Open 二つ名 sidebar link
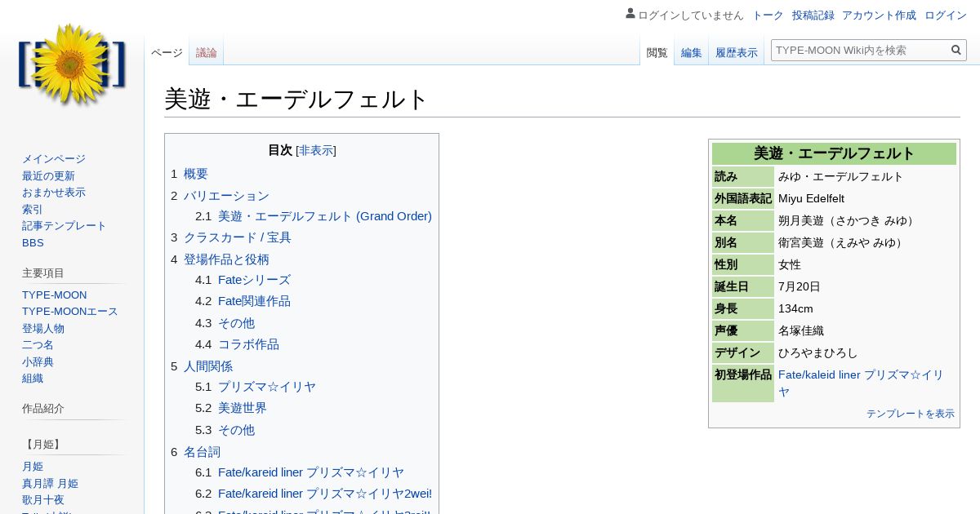The height and width of the screenshot is (514, 980). point(38,345)
